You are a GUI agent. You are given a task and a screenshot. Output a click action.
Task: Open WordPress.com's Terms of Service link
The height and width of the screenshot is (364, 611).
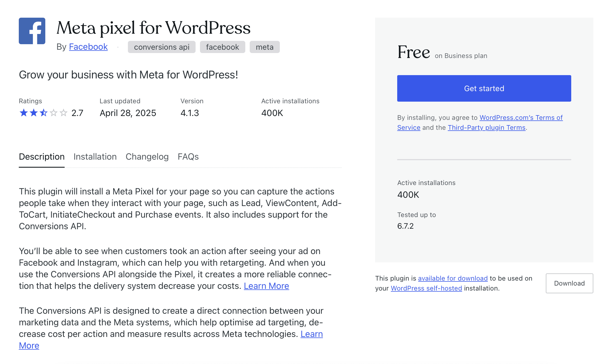coord(521,118)
